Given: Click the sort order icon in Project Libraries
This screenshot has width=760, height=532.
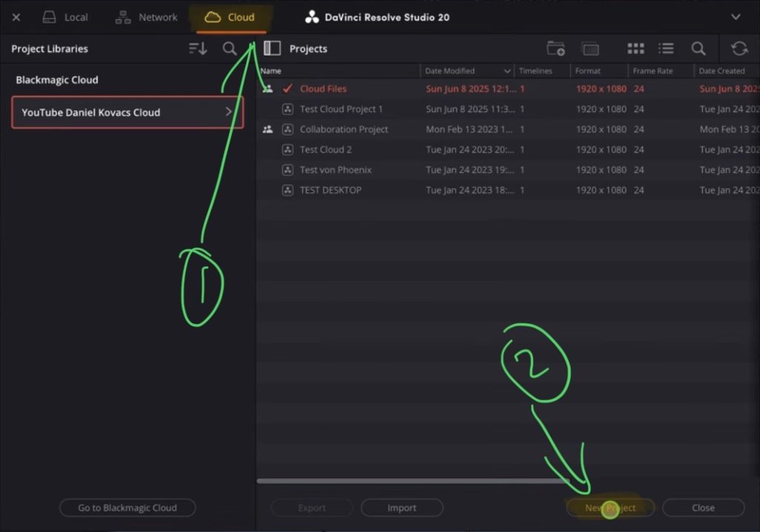Looking at the screenshot, I should 196,48.
